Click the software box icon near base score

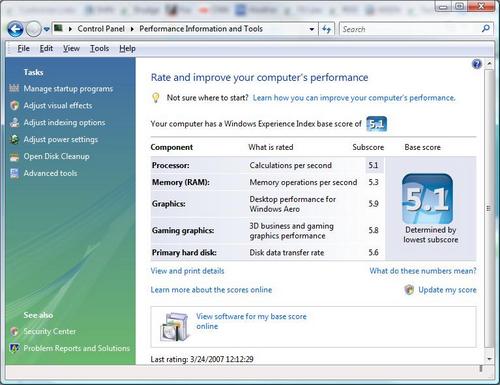pyautogui.click(x=174, y=327)
